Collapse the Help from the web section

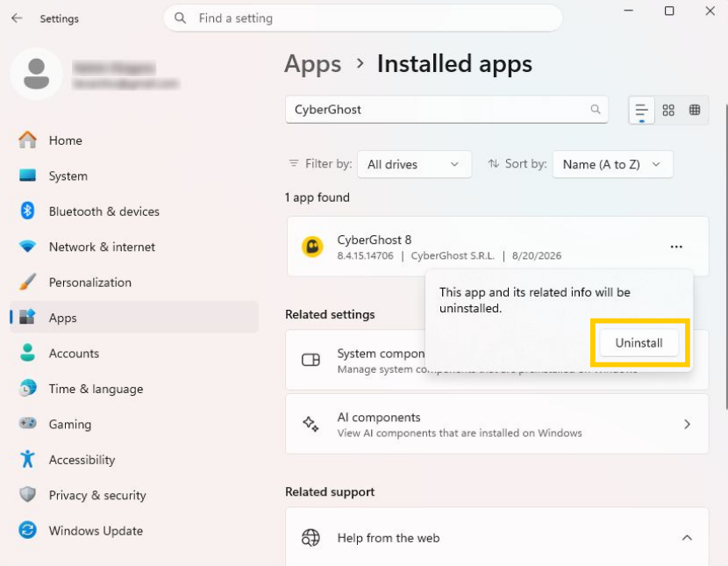(687, 538)
